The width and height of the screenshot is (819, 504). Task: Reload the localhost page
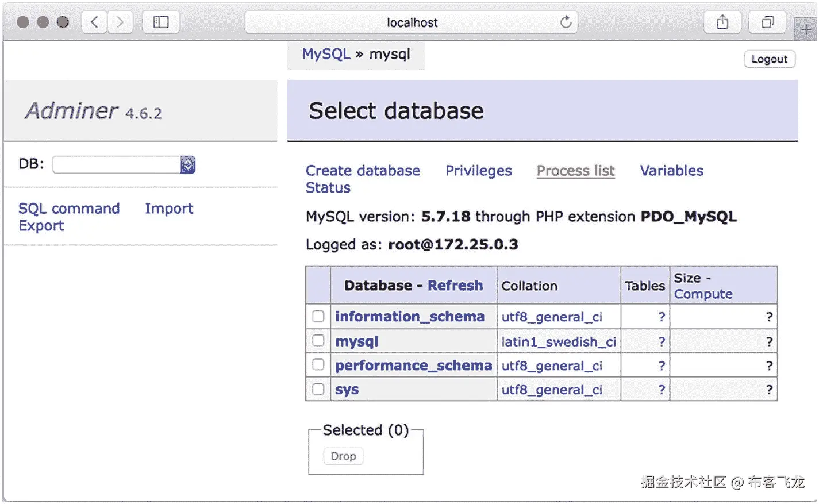coord(566,22)
